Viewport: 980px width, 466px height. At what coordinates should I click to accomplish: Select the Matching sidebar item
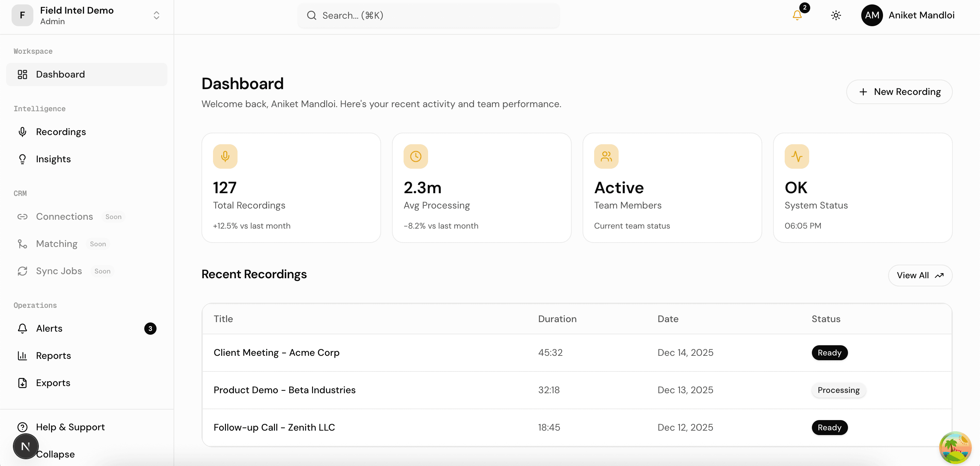[87, 244]
